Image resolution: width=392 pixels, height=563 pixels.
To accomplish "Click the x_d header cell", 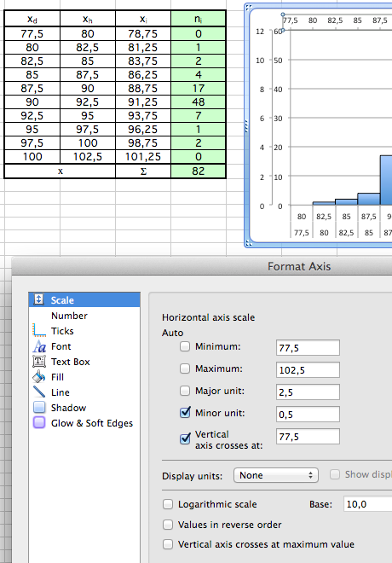I will (32, 19).
